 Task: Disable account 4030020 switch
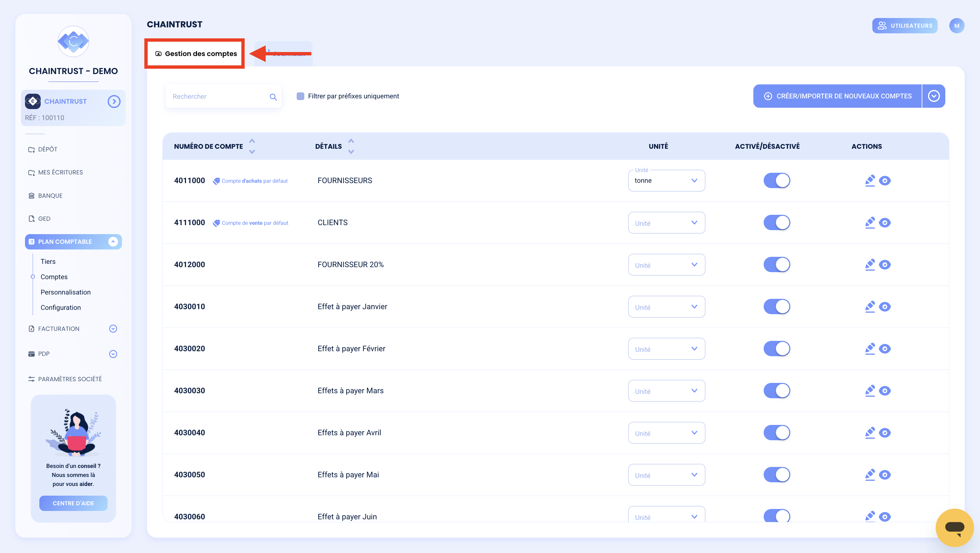click(776, 349)
